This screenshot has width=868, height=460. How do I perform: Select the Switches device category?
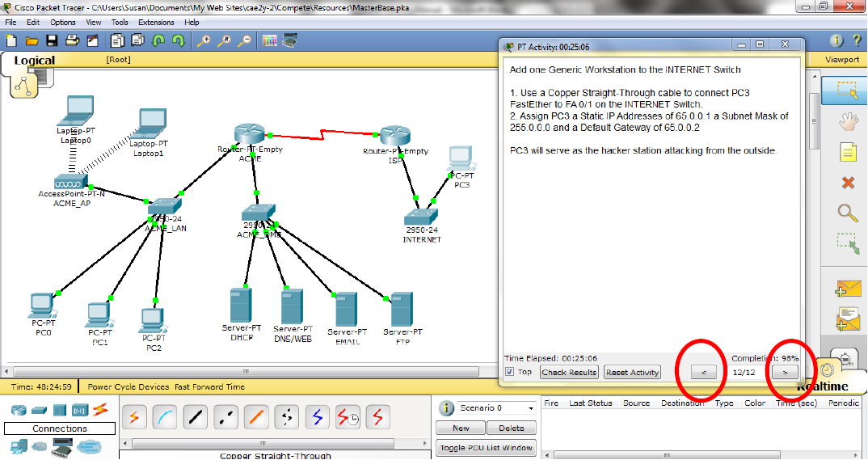click(40, 410)
